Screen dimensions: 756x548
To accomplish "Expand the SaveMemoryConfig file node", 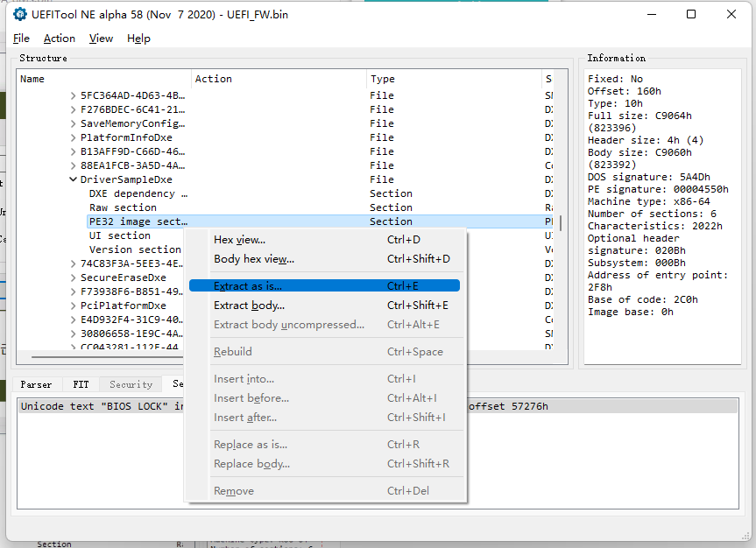I will pyautogui.click(x=73, y=123).
